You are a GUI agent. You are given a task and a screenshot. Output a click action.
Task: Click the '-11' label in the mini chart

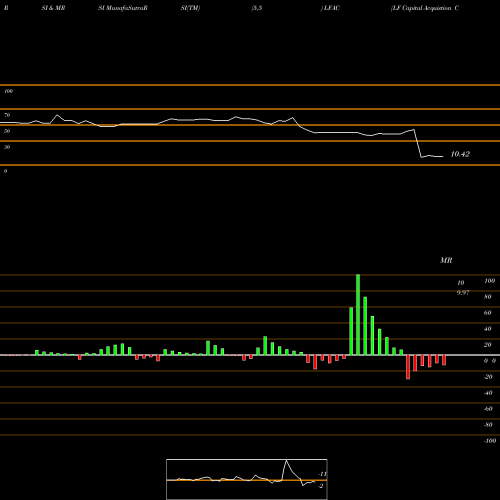pyautogui.click(x=322, y=474)
